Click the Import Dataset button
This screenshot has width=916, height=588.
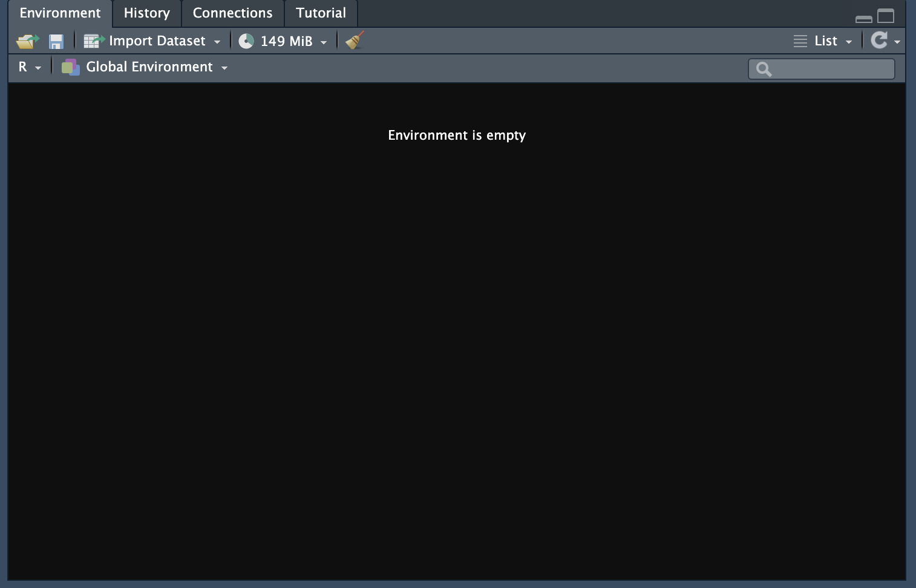pos(156,41)
